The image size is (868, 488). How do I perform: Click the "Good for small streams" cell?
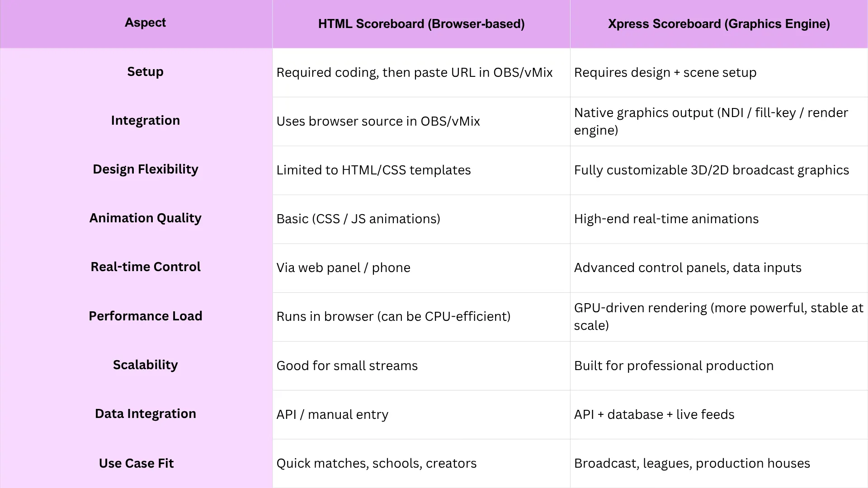[x=347, y=366]
